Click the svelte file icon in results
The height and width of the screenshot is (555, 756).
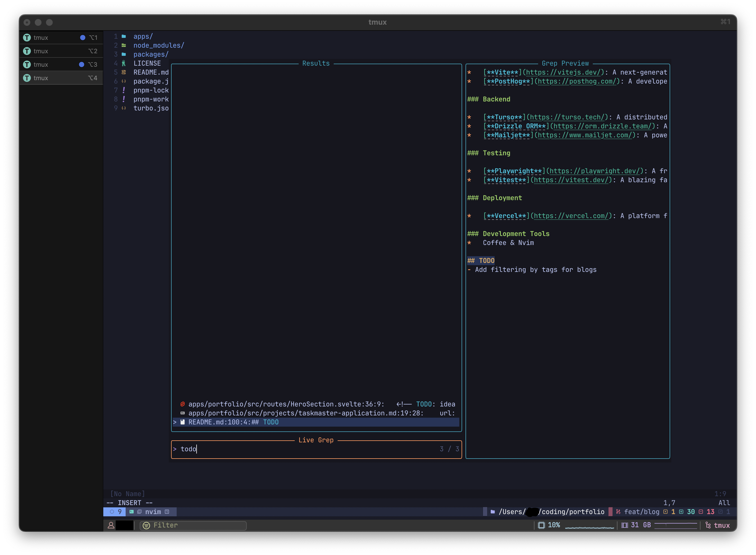click(x=183, y=404)
